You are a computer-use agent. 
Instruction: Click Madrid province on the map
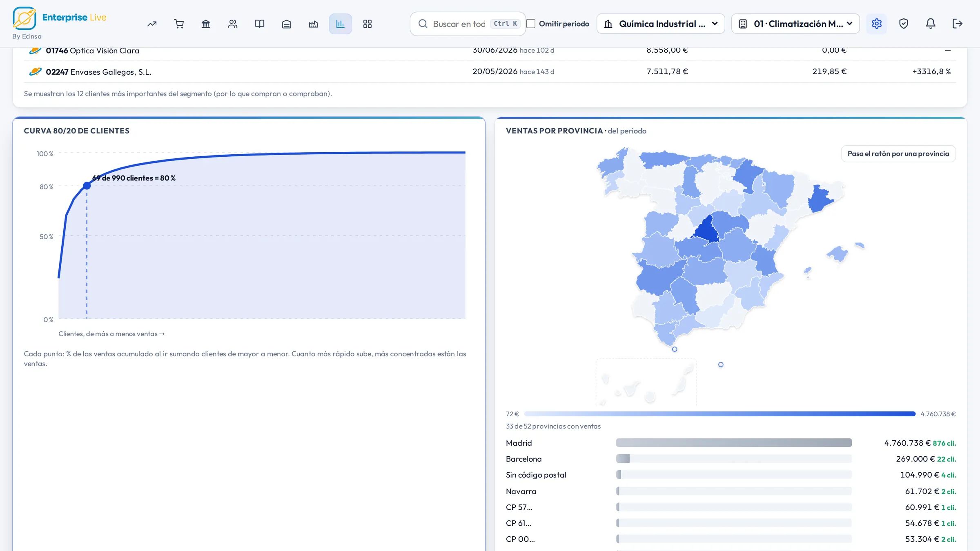[x=707, y=231]
